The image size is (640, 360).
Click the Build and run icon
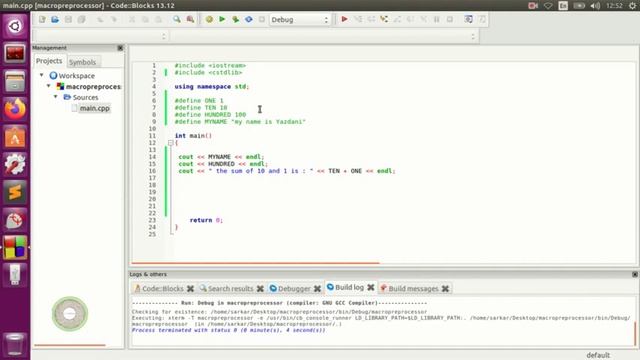tap(236, 19)
